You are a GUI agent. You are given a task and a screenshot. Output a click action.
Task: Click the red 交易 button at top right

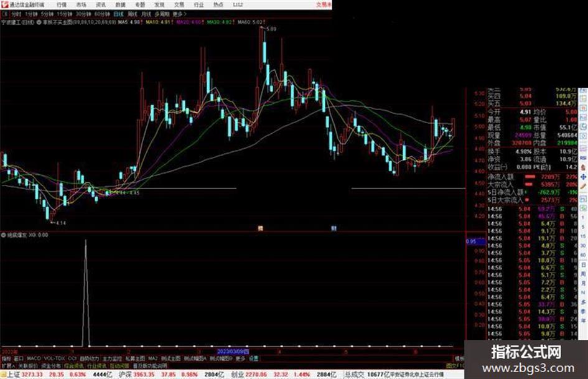(x=323, y=5)
